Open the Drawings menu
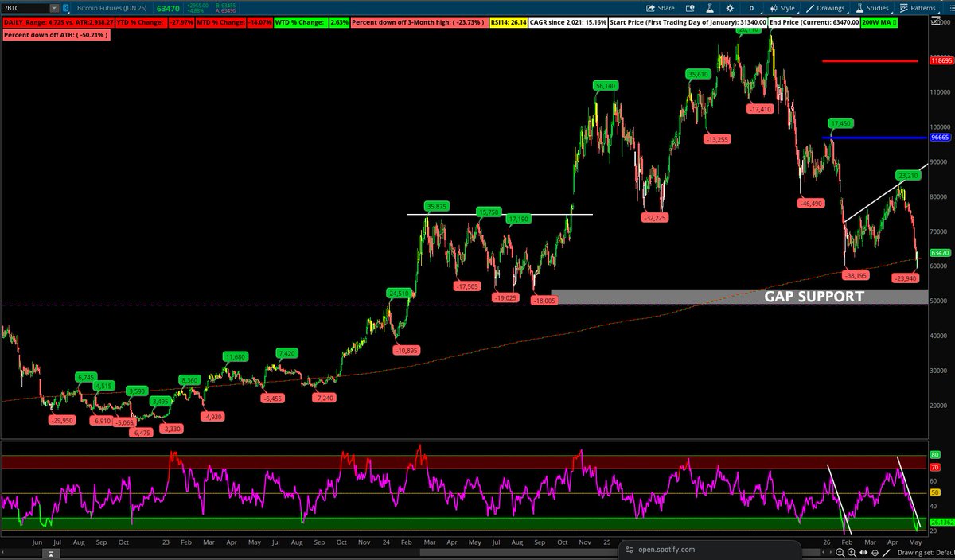This screenshot has height=560, width=955. (827, 8)
